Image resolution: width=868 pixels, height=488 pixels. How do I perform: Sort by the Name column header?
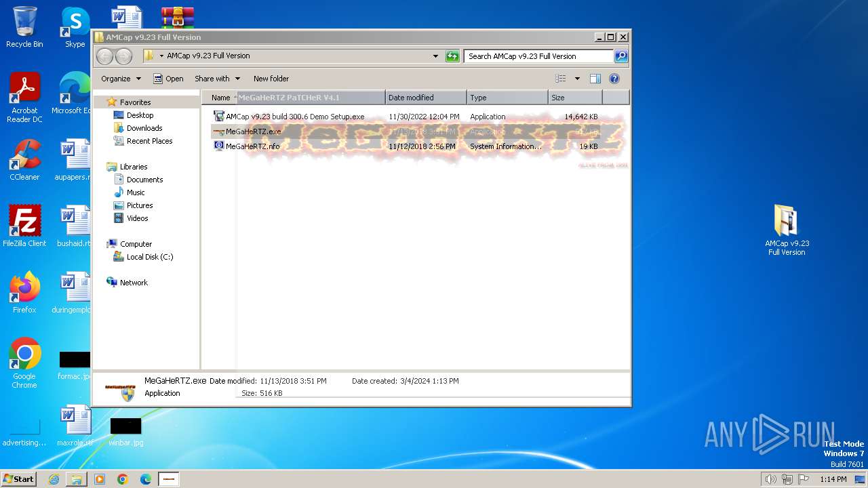pyautogui.click(x=220, y=98)
